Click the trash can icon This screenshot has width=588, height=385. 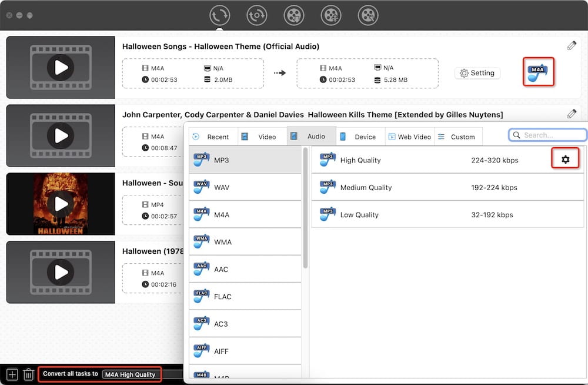point(28,374)
